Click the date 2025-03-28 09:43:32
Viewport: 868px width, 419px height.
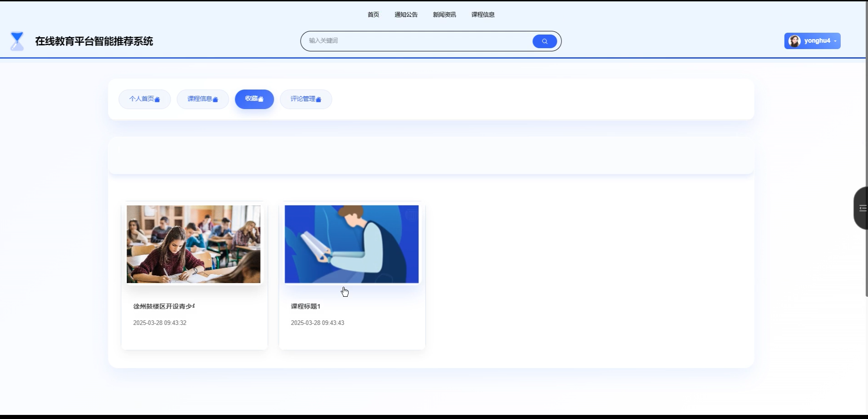(160, 323)
